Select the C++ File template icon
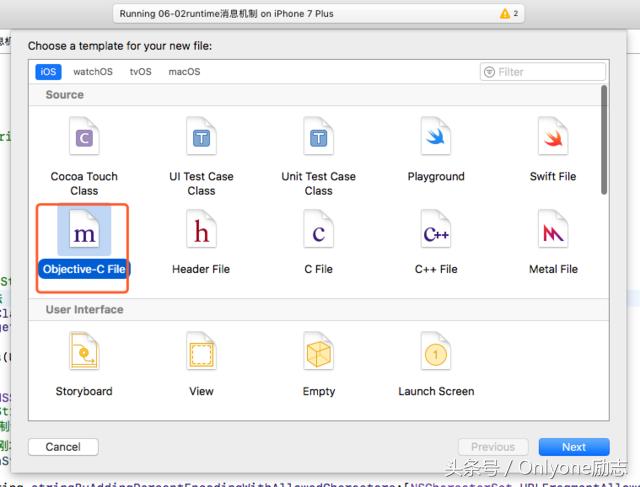Screen dimensions: 640x487 point(436,229)
